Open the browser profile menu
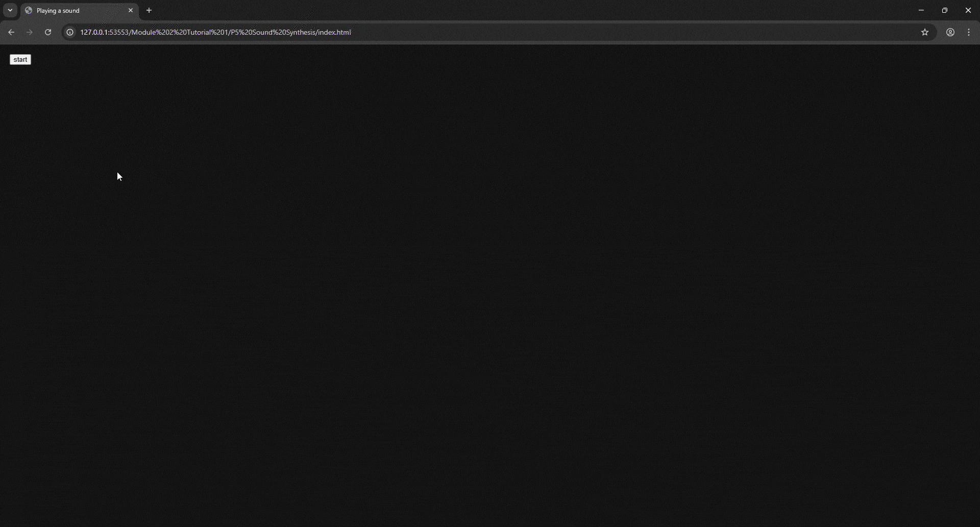Screen dimensions: 980x527 950,32
